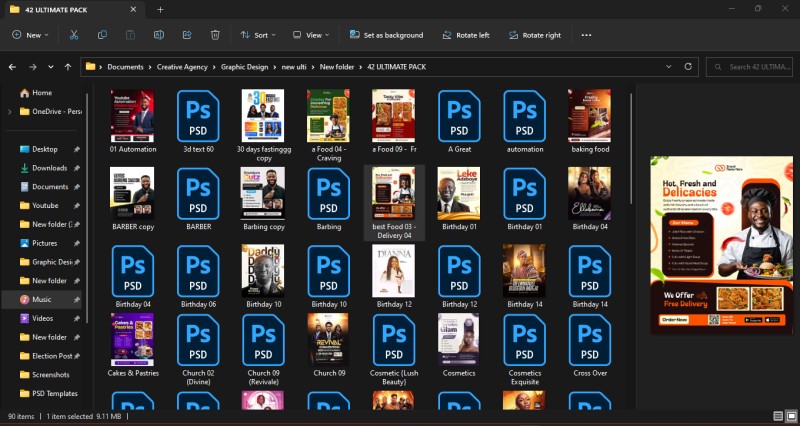Image resolution: width=800 pixels, height=426 pixels.
Task: Open Pictures in the navigation pane
Action: tap(44, 243)
